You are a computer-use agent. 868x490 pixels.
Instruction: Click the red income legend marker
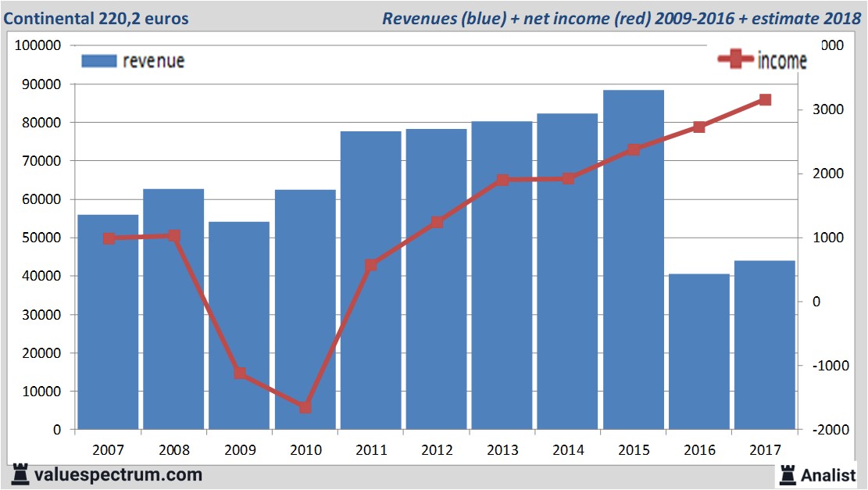(736, 59)
